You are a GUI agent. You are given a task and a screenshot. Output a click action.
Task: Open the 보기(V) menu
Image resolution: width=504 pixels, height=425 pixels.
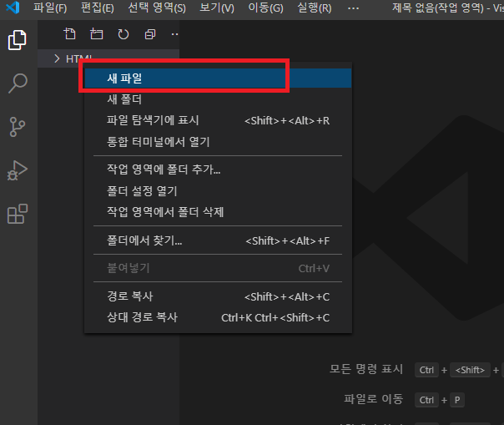coord(217,8)
